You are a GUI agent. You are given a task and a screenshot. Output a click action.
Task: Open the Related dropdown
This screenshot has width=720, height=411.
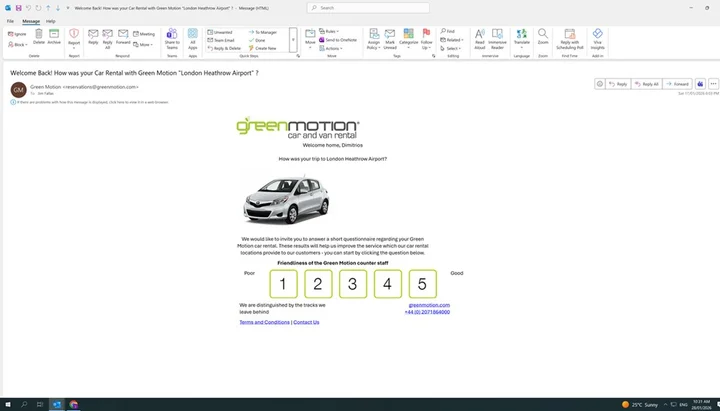click(x=452, y=40)
